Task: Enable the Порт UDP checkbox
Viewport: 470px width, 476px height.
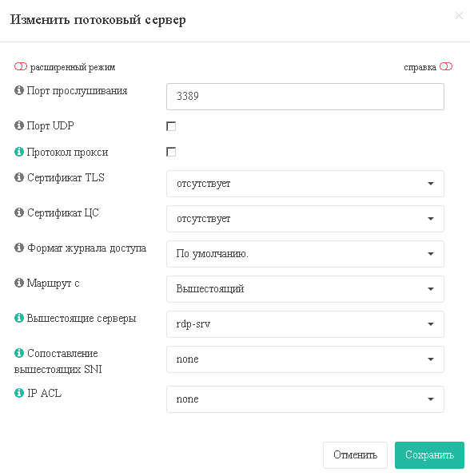Action: pyautogui.click(x=171, y=126)
